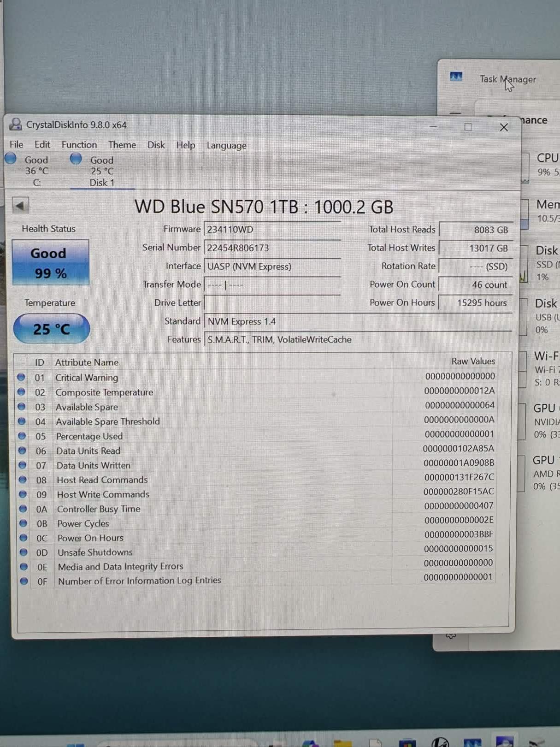Click the Total Host Writes value 13017 GB

pyautogui.click(x=476, y=248)
